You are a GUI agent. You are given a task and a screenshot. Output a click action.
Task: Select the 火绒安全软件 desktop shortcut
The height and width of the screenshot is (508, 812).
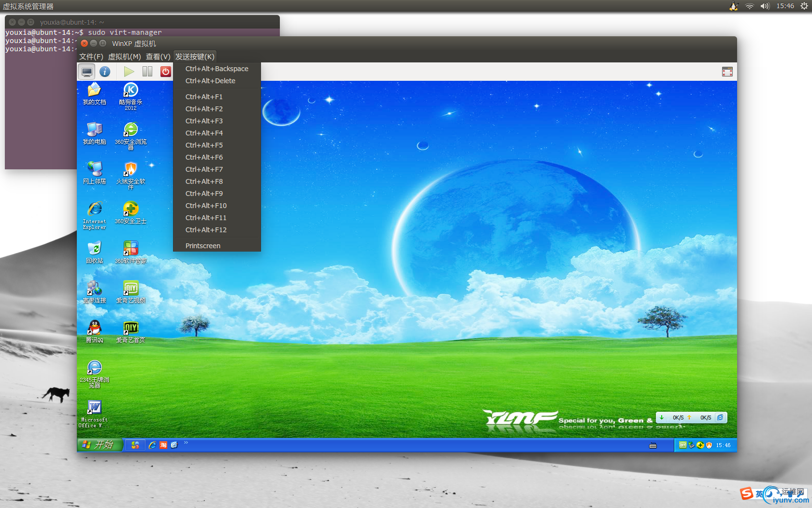coord(130,176)
